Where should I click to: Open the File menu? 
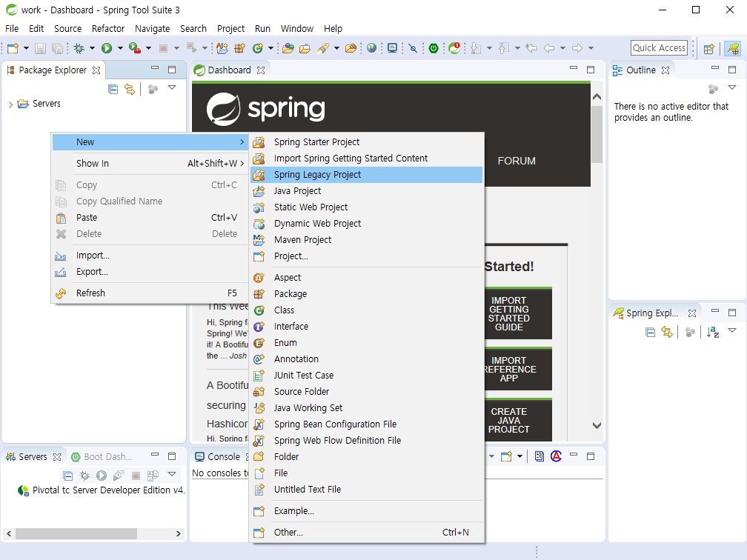[12, 29]
